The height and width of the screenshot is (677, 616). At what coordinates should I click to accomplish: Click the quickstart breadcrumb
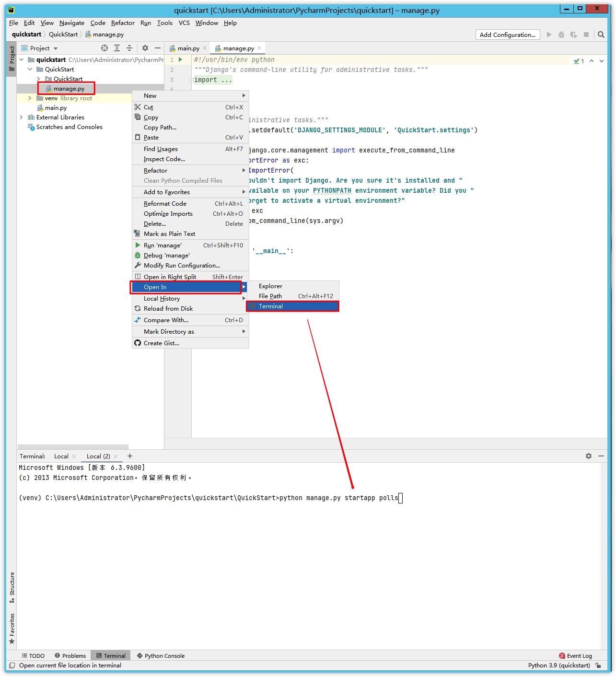[26, 35]
